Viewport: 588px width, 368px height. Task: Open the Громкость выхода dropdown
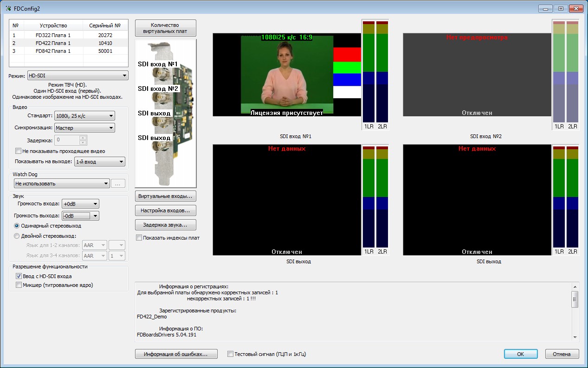[x=80, y=216]
